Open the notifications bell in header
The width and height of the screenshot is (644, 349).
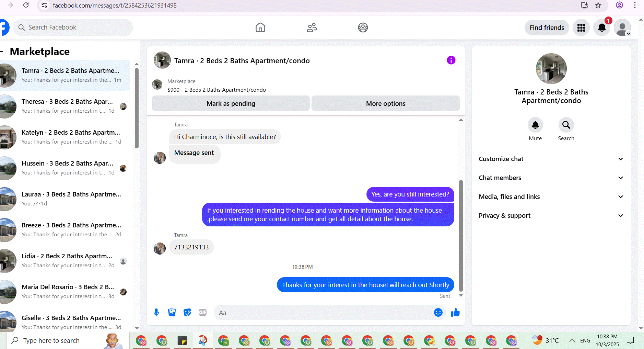[602, 27]
